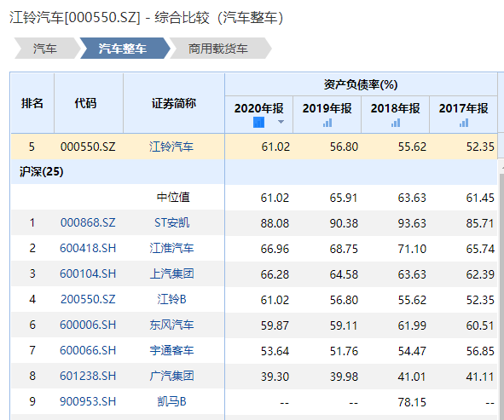
Task: Click the 2017年报 bar chart icon
Action: 464,123
